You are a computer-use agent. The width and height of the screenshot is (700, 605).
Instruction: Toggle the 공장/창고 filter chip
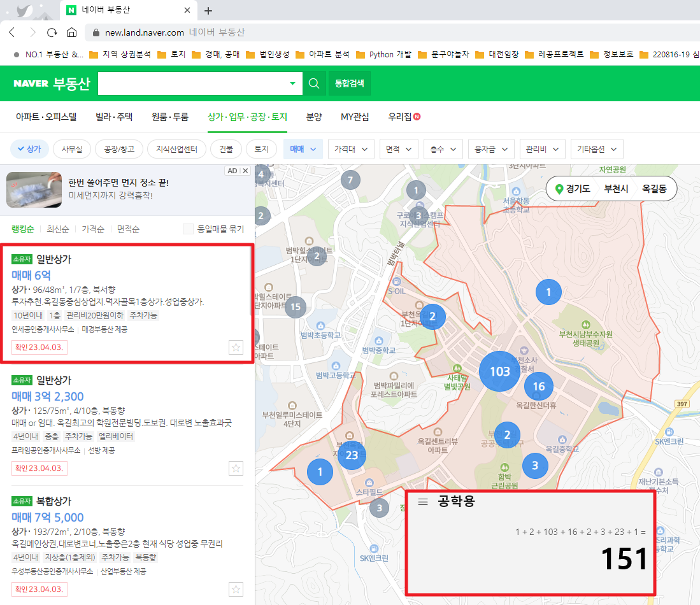point(119,149)
